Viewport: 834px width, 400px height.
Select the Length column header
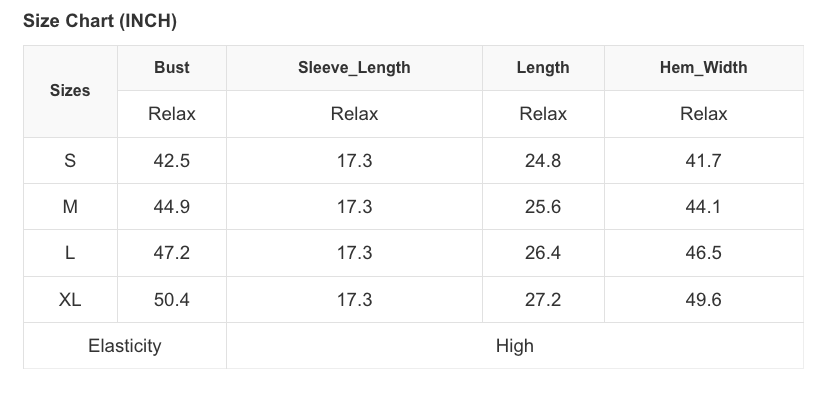pos(543,68)
